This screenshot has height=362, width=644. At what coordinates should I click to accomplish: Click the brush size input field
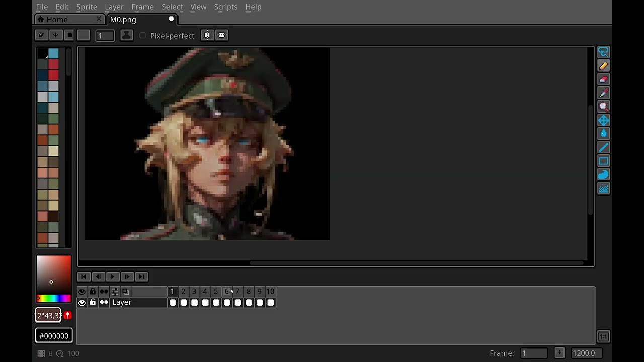[105, 35]
